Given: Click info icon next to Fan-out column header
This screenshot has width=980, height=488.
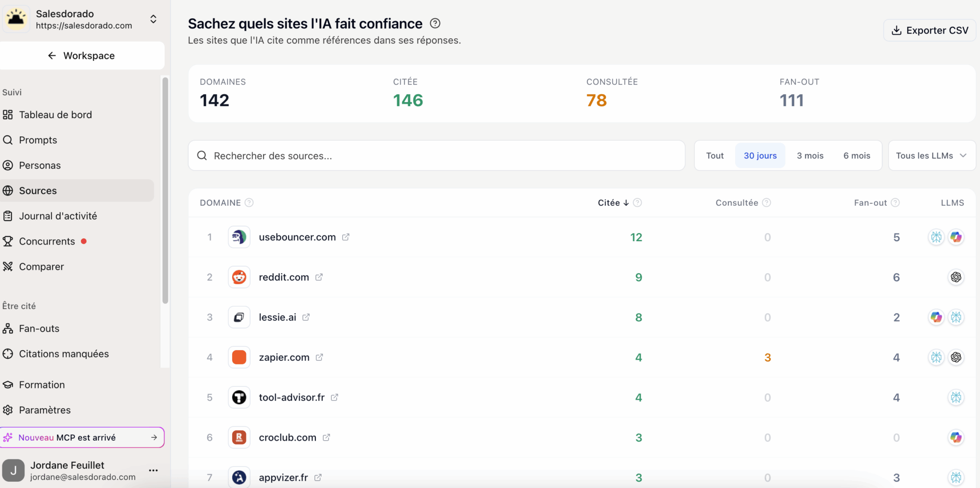Looking at the screenshot, I should point(895,203).
